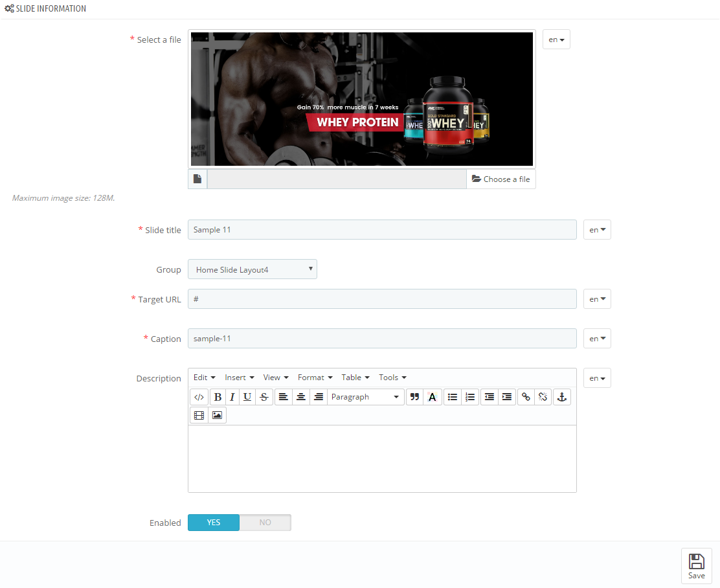Viewport: 720px width, 588px height.
Task: Set Enabled to YES
Action: pos(214,523)
